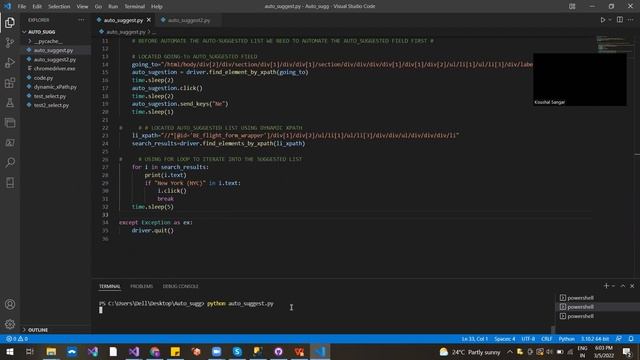This screenshot has width=640, height=360.
Task: Open run options dropdown arrow
Action: coord(610,20)
